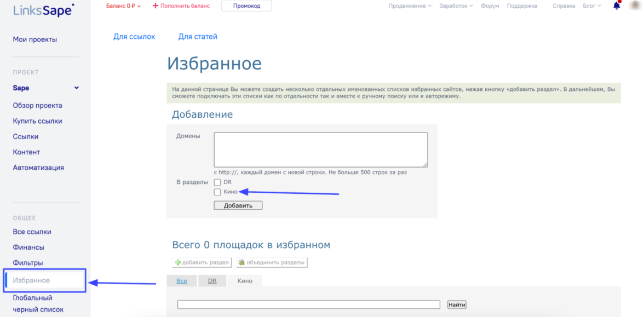Open Обзор проекта in sidebar
This screenshot has height=317, width=644.
pyautogui.click(x=37, y=106)
